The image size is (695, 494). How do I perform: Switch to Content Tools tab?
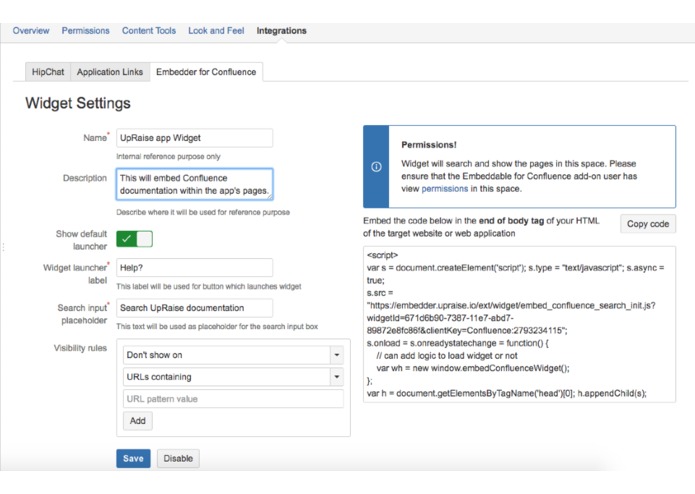point(149,31)
